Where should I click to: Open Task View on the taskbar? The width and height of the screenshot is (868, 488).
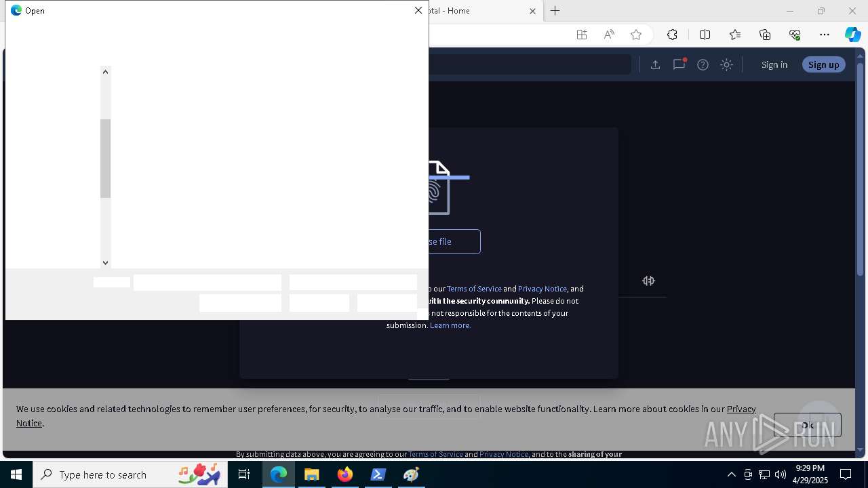tap(244, 474)
